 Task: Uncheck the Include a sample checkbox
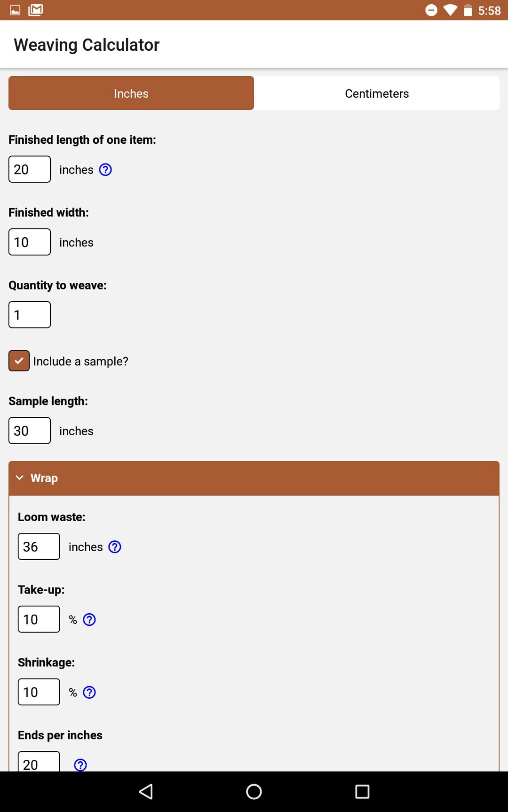(19, 361)
